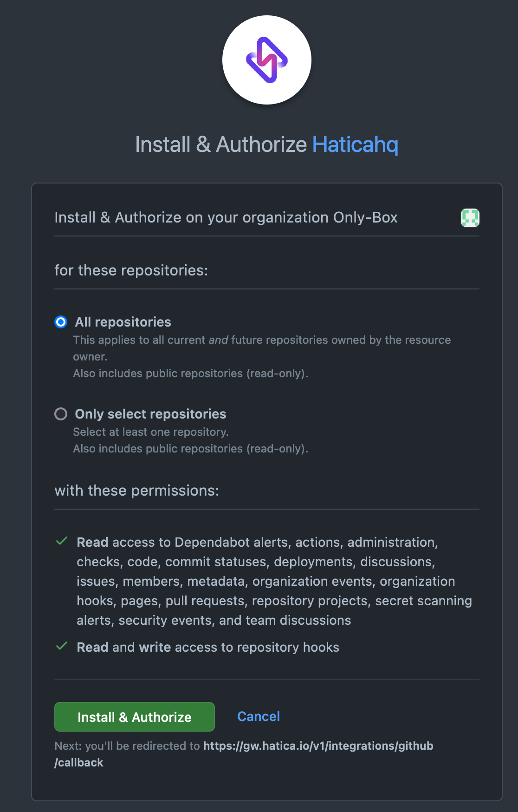This screenshot has width=518, height=812.
Task: Click the "All repositories" option label
Action: tap(123, 322)
